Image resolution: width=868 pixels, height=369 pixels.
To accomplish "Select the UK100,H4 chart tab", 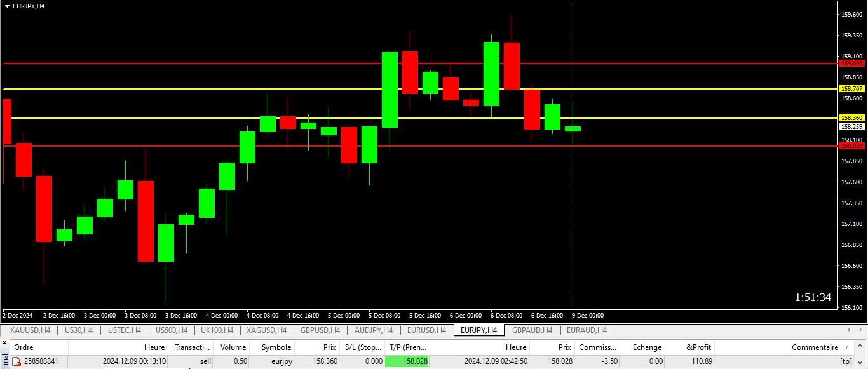I will (x=217, y=330).
